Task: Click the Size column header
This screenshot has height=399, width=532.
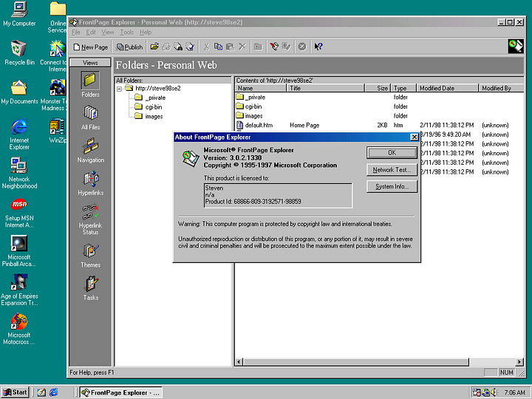Action: (x=378, y=88)
